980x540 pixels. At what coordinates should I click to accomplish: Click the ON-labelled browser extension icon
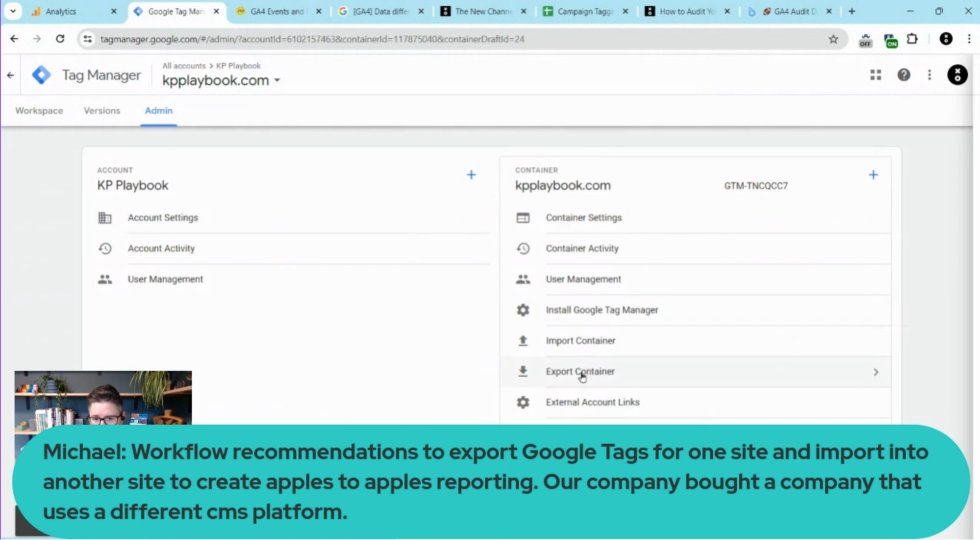890,40
